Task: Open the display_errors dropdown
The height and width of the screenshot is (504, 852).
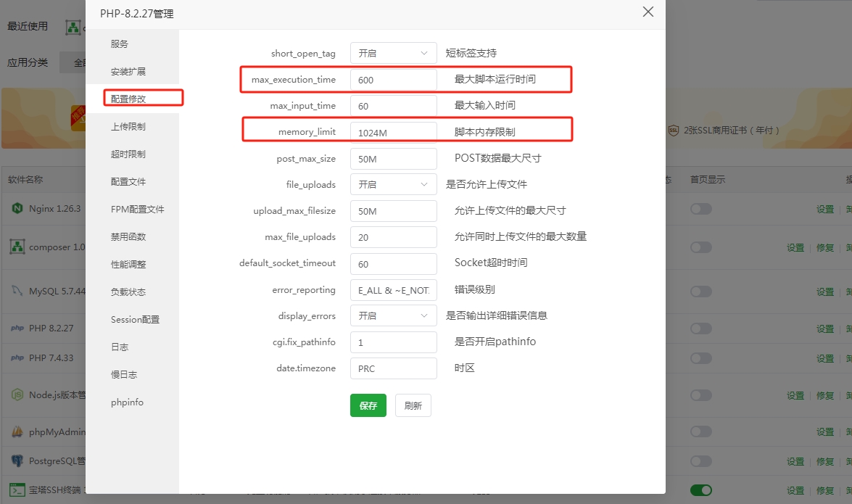Action: point(393,315)
